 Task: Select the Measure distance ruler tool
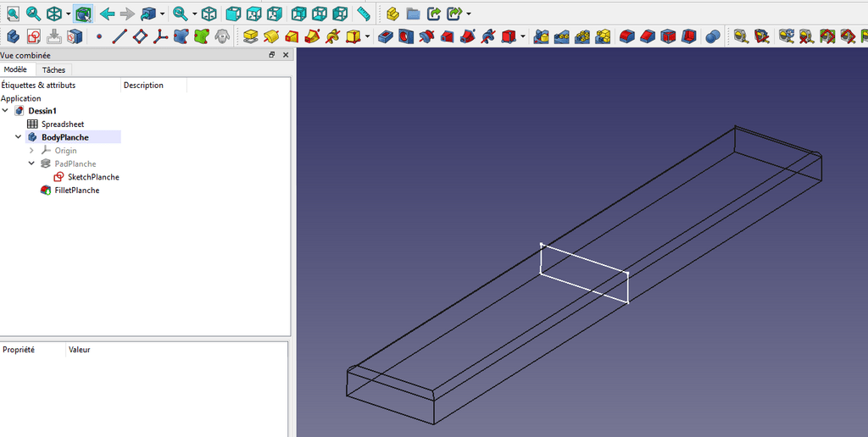(x=363, y=14)
